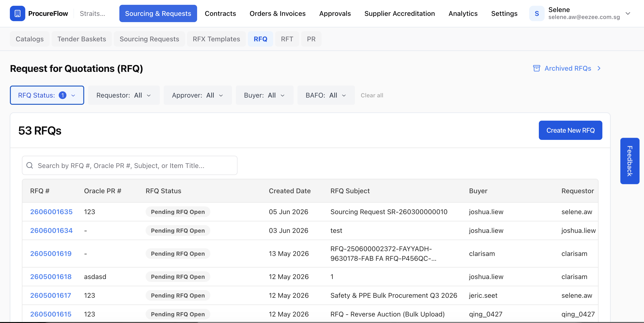Screen dimensions: 644x323
Task: Click Clear all filters
Action: (x=372, y=95)
